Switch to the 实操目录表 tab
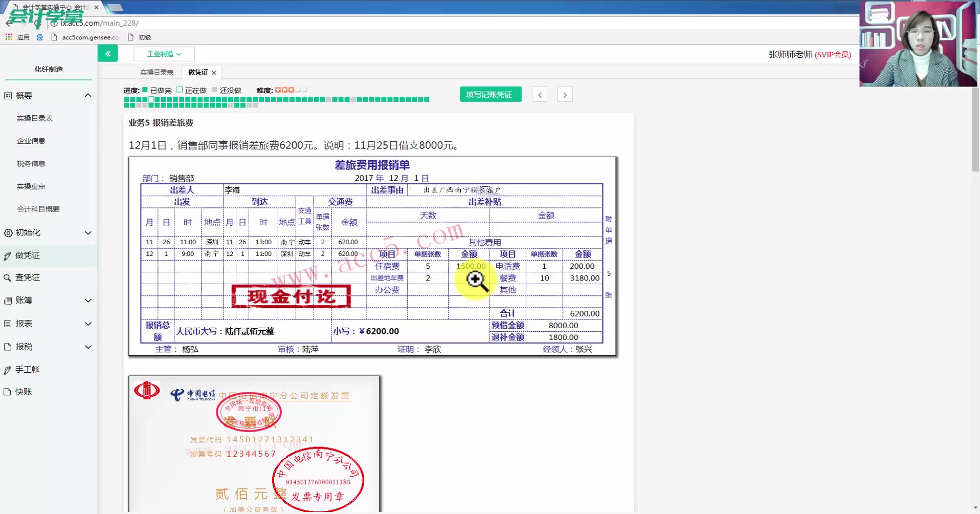Viewport: 980px width, 514px height. click(x=156, y=72)
